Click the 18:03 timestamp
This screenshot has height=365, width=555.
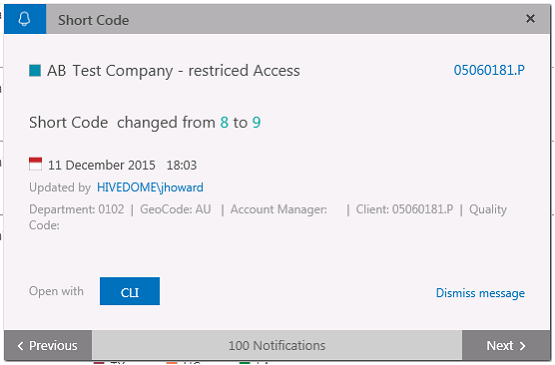[182, 165]
